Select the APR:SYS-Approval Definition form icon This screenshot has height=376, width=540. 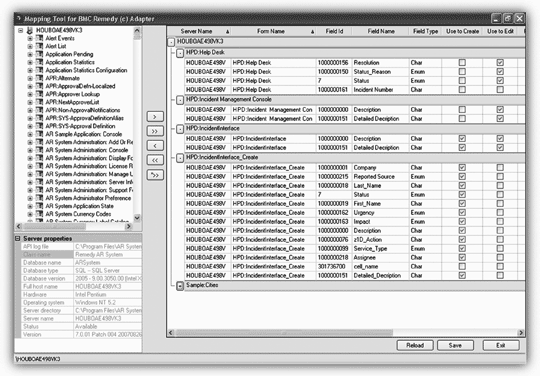(40, 126)
